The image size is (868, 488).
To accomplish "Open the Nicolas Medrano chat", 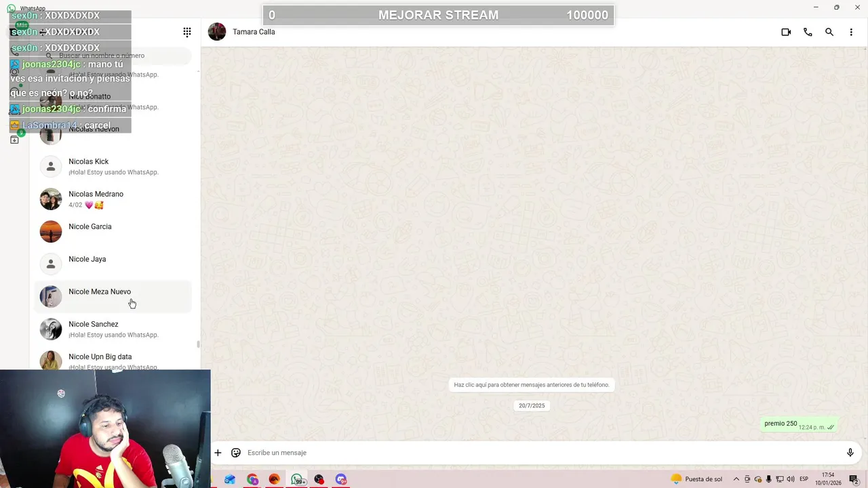I will click(x=113, y=199).
